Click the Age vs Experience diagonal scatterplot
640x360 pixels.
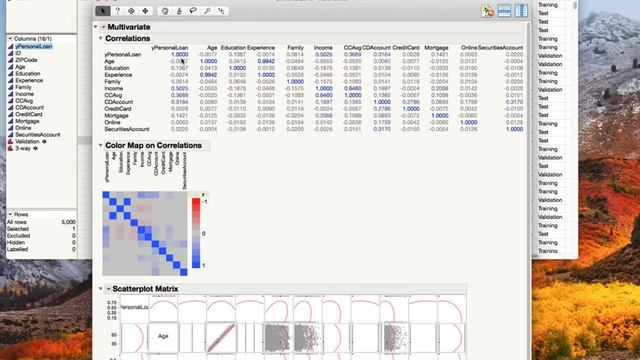pyautogui.click(x=221, y=337)
